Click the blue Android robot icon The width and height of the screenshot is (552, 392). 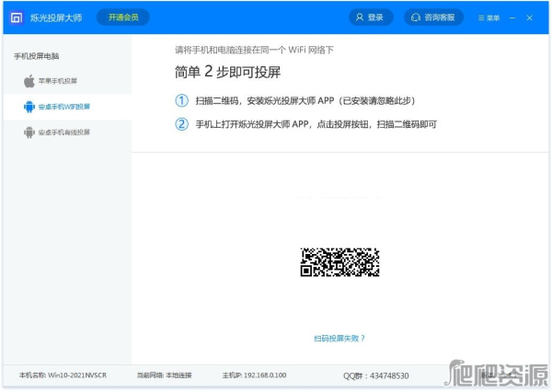29,107
